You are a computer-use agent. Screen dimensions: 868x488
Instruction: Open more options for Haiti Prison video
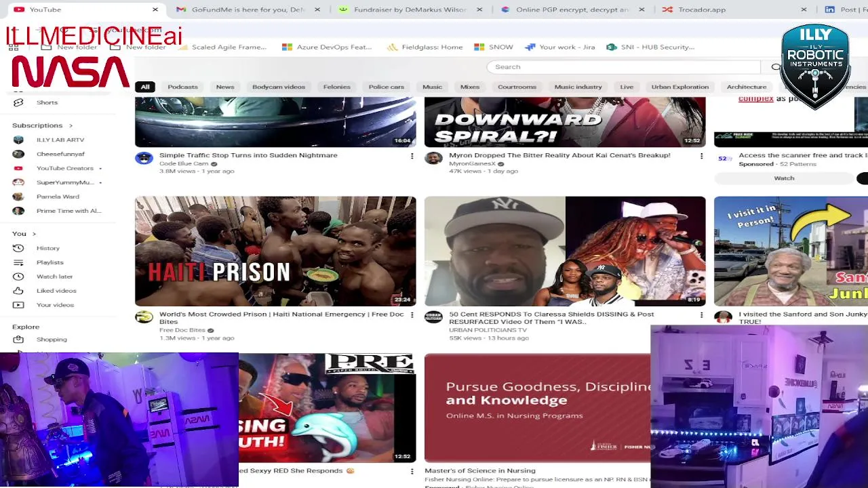(412, 315)
